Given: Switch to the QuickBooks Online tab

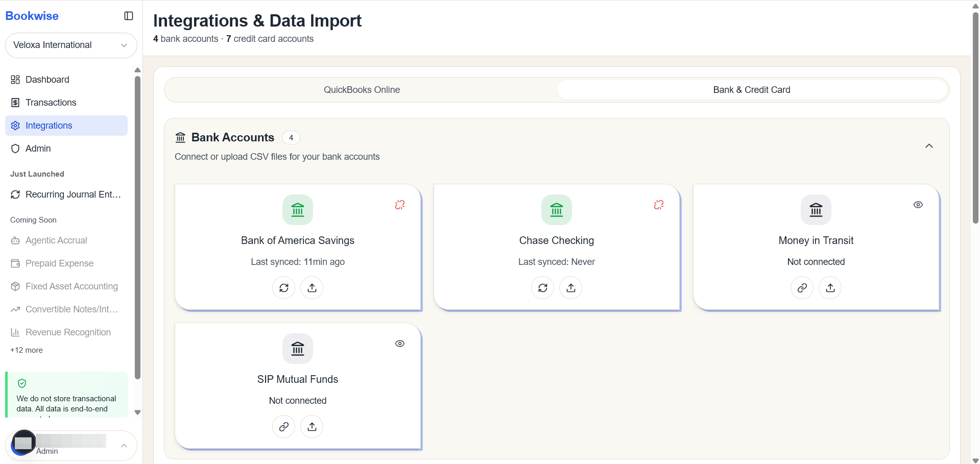Looking at the screenshot, I should pyautogui.click(x=362, y=90).
